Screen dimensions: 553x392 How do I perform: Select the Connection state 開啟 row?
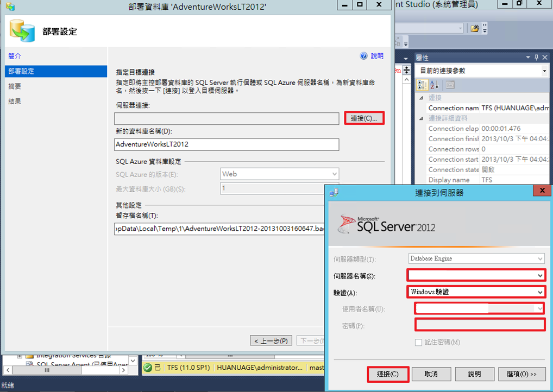tap(488, 169)
